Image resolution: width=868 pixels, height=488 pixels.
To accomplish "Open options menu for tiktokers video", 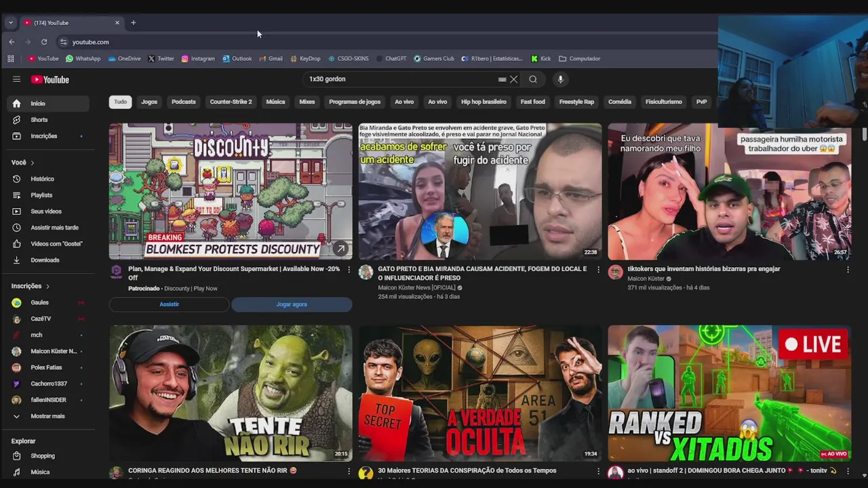I will point(848,270).
